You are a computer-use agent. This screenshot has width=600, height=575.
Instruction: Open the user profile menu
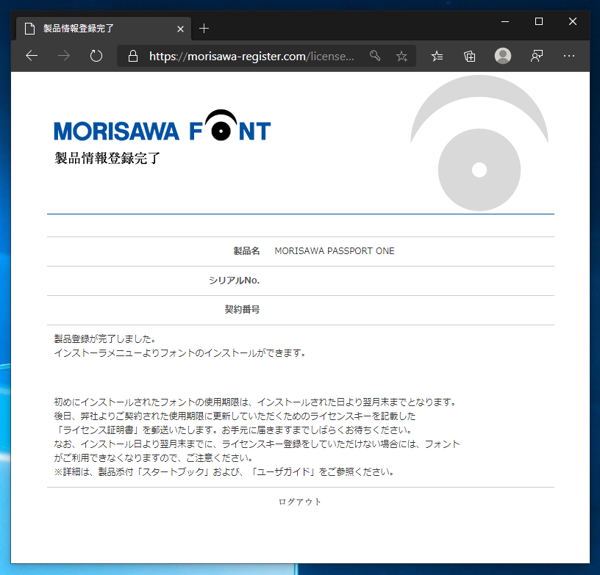coord(502,56)
